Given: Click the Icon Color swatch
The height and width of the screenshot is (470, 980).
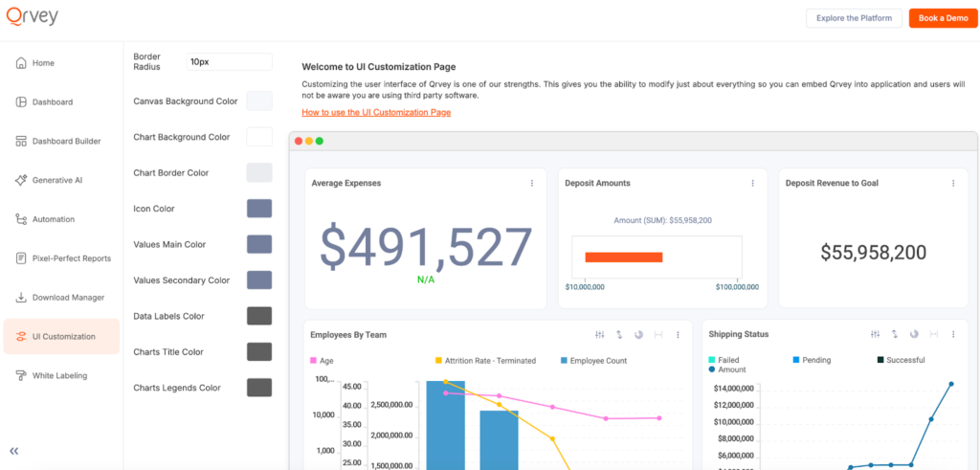Looking at the screenshot, I should [x=259, y=209].
